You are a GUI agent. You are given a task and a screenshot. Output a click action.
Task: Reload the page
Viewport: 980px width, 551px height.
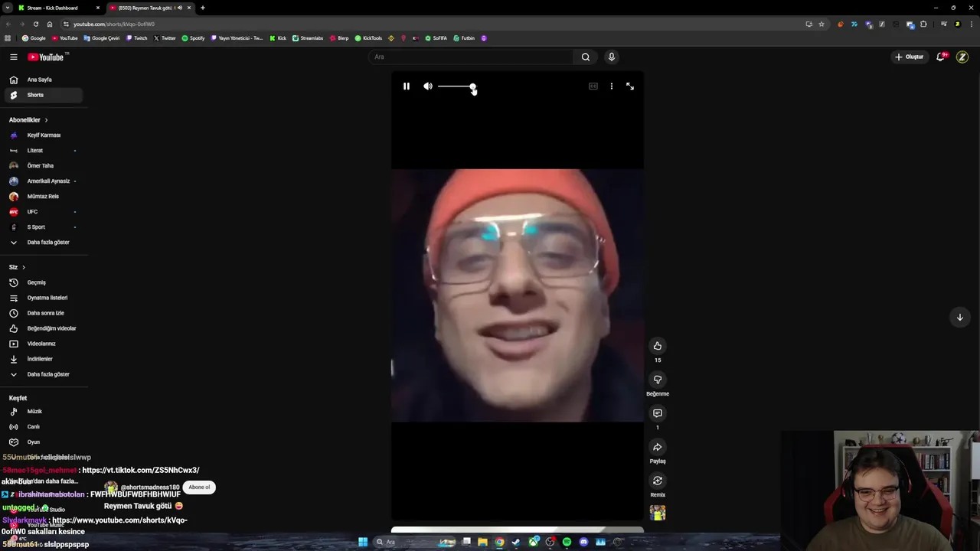[35, 24]
